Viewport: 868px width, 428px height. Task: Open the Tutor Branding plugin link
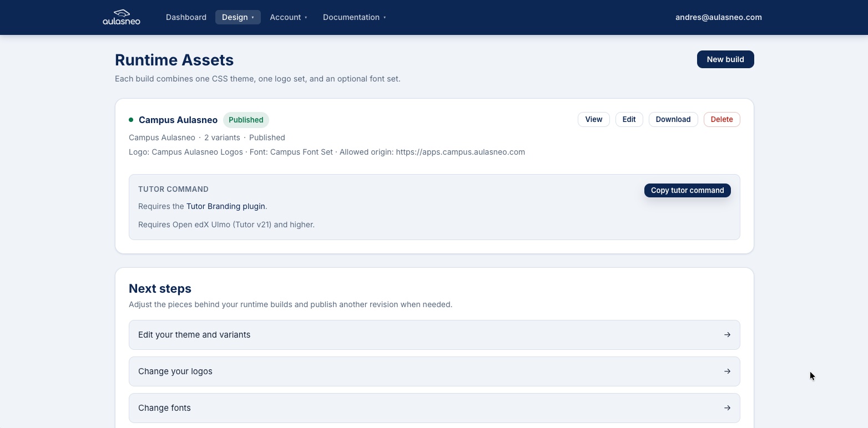225,206
